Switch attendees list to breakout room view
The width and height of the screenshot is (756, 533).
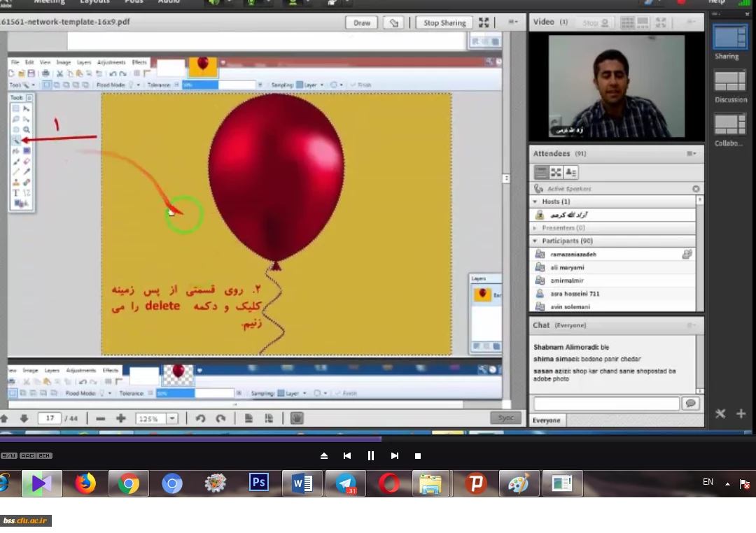[x=556, y=172]
